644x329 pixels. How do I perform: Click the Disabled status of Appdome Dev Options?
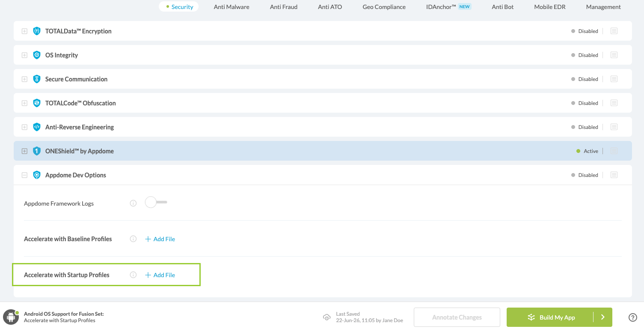pyautogui.click(x=585, y=175)
